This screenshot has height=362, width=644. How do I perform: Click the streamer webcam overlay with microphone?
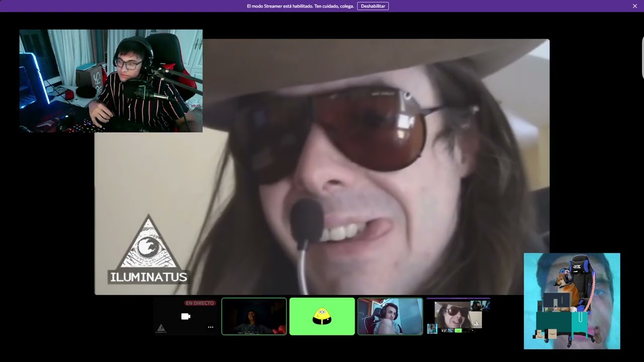(x=111, y=80)
